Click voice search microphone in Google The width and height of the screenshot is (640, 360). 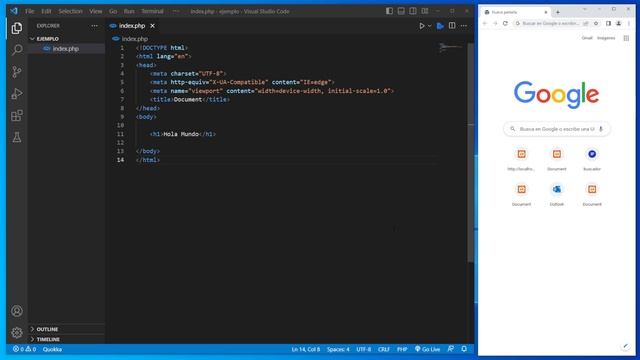tap(601, 129)
